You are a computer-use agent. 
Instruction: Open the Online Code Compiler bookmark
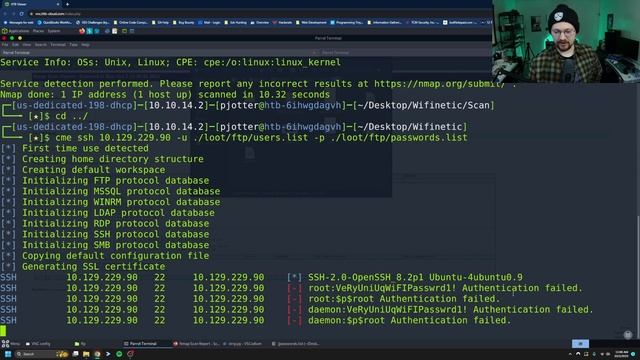click(x=131, y=22)
